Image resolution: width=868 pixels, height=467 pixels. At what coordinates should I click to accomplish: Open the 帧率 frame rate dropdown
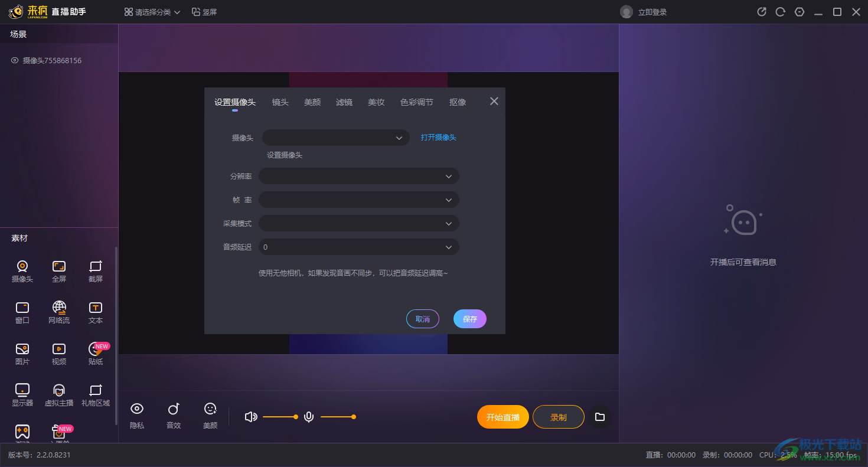tap(359, 200)
